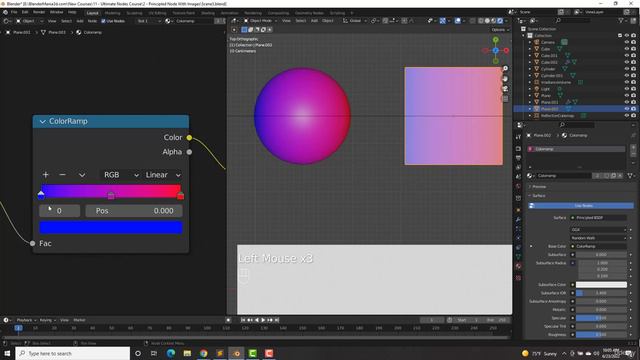This screenshot has height=360, width=640.
Task: Hide Plane.002 selected row eye icon
Action: [627, 109]
